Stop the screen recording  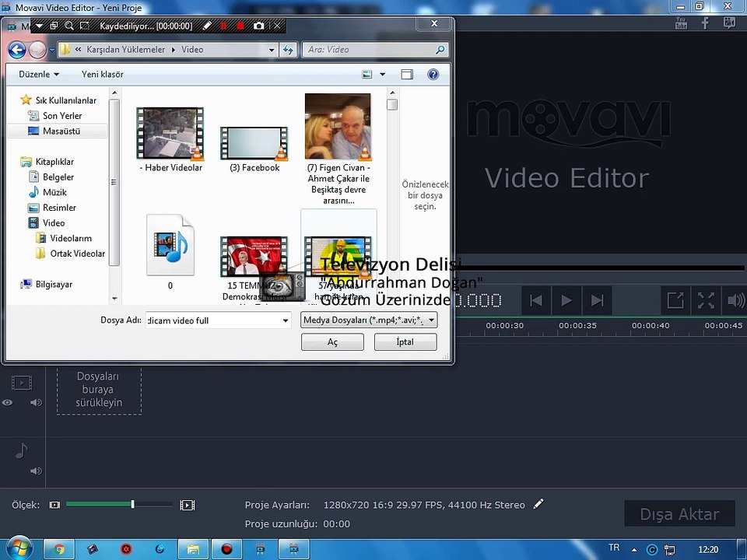pos(240,26)
